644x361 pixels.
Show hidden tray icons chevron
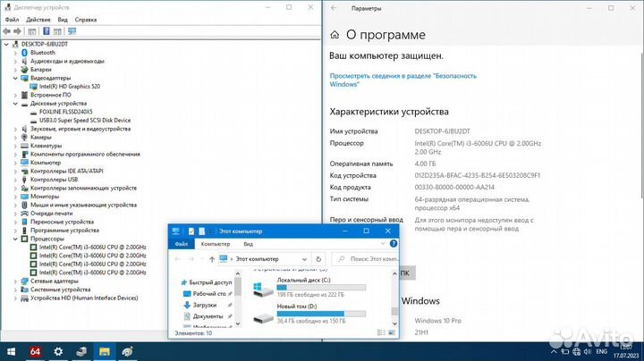click(554, 352)
